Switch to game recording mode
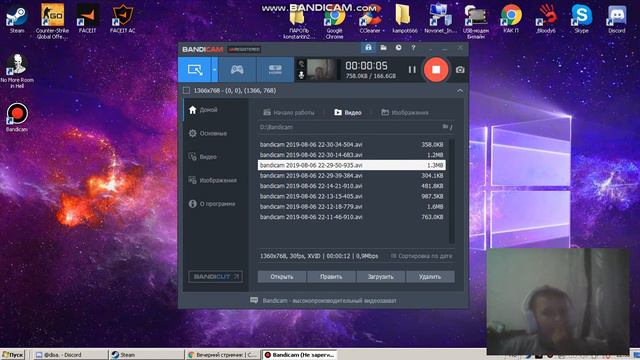 237,69
